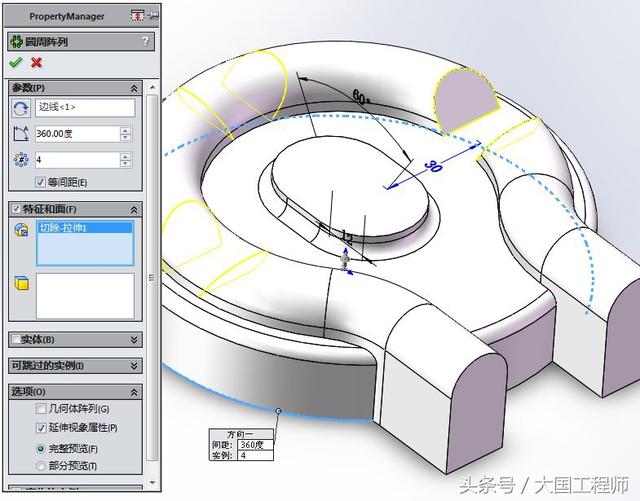640x501 pixels.
Task: Select 完整预览(F) full preview radio
Action: 40,449
